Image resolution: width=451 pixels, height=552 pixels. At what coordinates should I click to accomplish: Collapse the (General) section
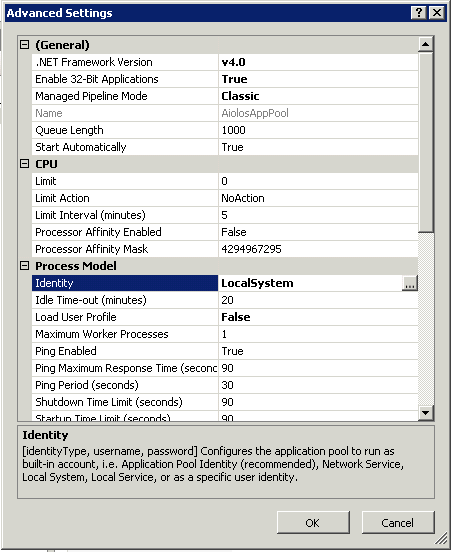[x=25, y=45]
